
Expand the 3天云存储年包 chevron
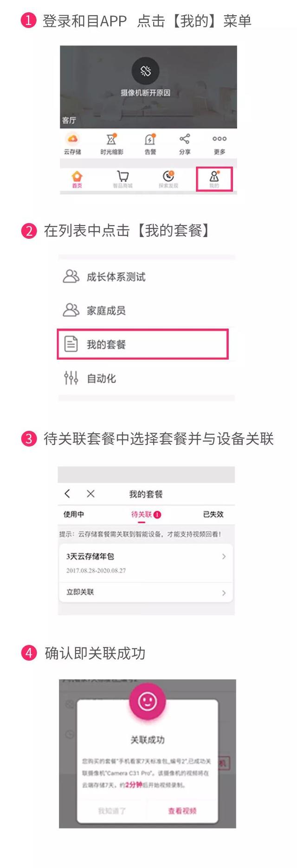(x=224, y=556)
